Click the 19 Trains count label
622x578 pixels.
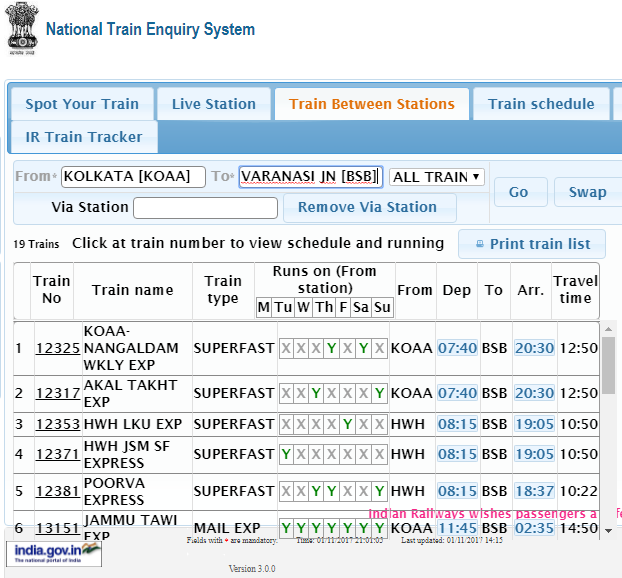pyautogui.click(x=36, y=244)
